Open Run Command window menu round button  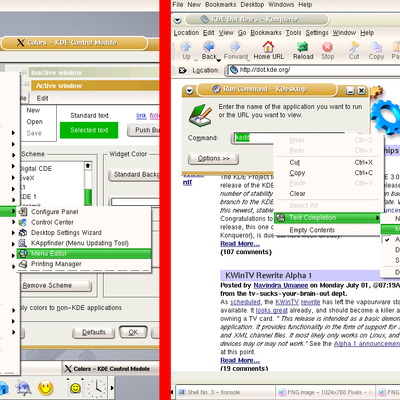click(189, 90)
